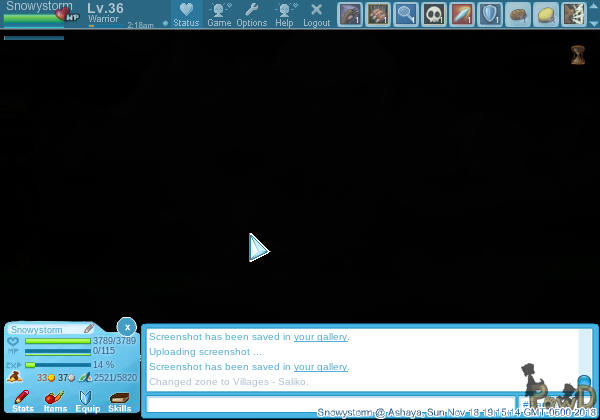Click the hourglass icon
The height and width of the screenshot is (420, 600).
click(578, 55)
